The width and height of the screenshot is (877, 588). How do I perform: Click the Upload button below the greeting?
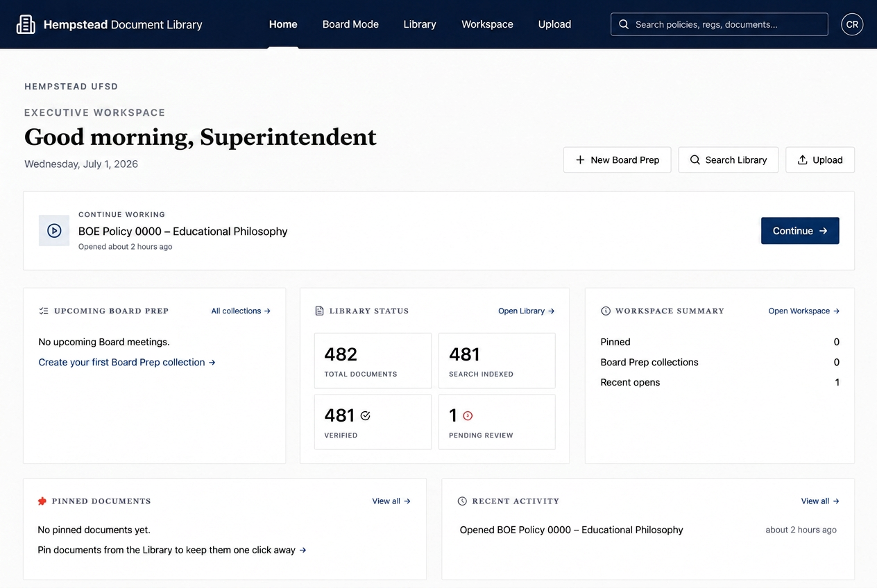point(820,159)
